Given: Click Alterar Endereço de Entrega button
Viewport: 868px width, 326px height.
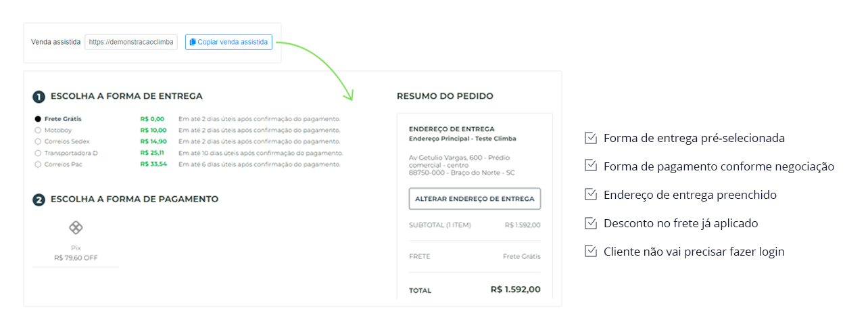Looking at the screenshot, I should (x=475, y=199).
